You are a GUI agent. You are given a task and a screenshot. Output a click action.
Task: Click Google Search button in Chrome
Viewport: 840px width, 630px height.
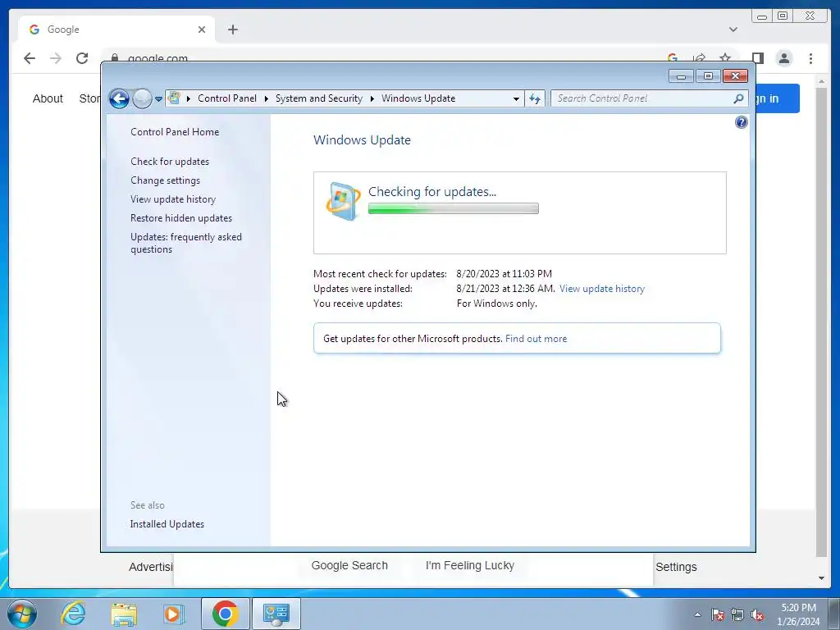(349, 565)
